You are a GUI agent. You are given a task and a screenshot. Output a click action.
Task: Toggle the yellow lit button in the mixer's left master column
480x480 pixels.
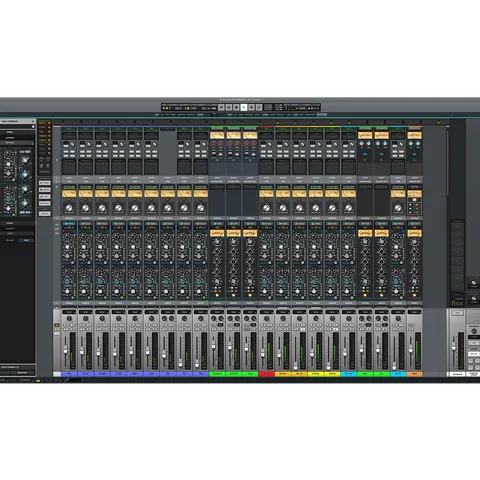point(57,325)
